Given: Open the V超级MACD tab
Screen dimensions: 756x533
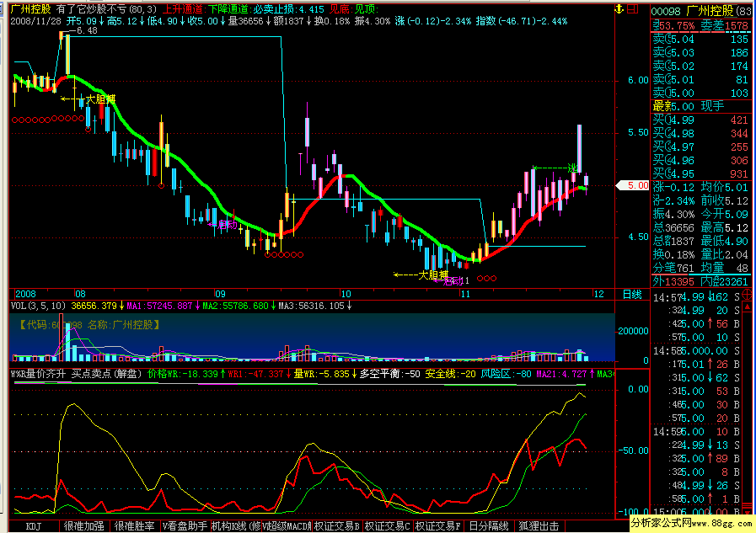Looking at the screenshot, I should 287,526.
